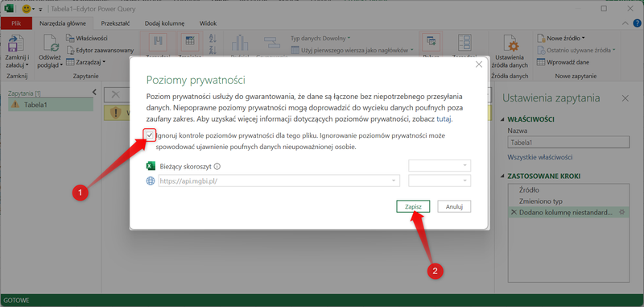Sort ascending A to Z

[213, 39]
